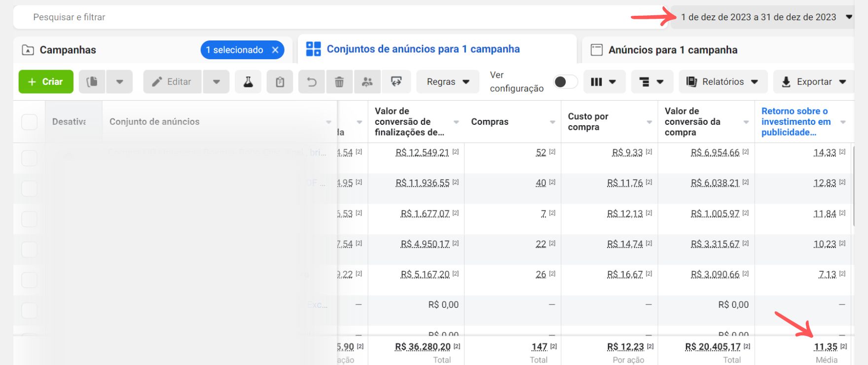
Task: Open the A/B test flask icon
Action: [248, 82]
